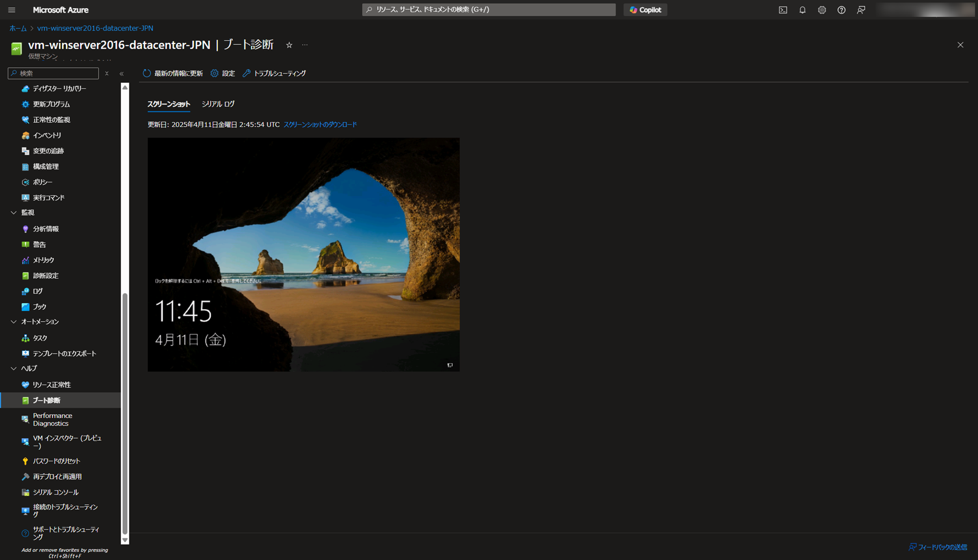Open the hamburger portal menu

coord(12,10)
